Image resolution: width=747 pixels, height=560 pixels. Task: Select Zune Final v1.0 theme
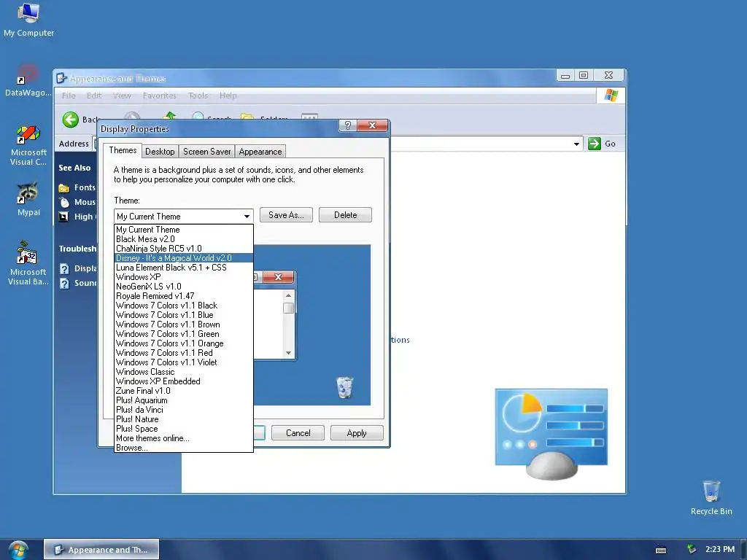(x=183, y=391)
